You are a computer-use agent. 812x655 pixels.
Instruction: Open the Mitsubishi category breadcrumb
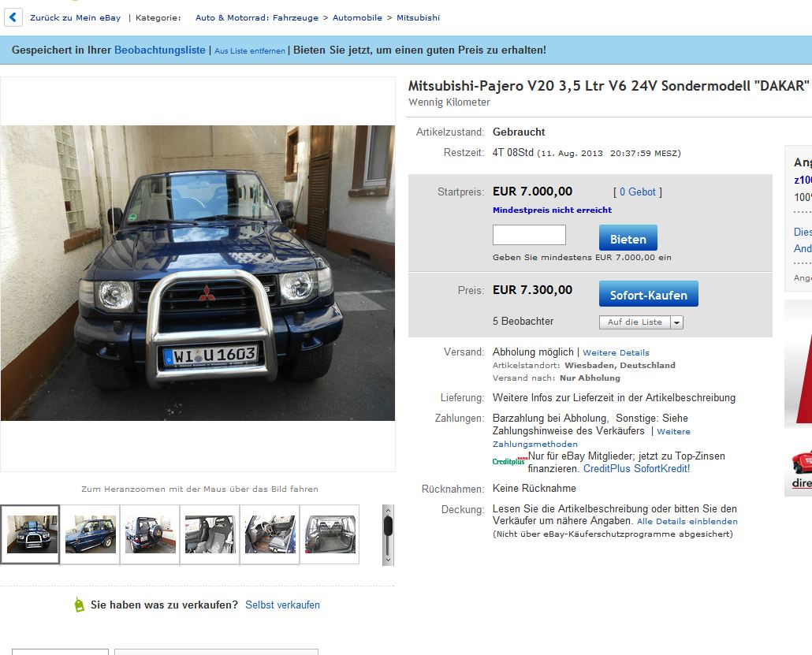[x=418, y=17]
